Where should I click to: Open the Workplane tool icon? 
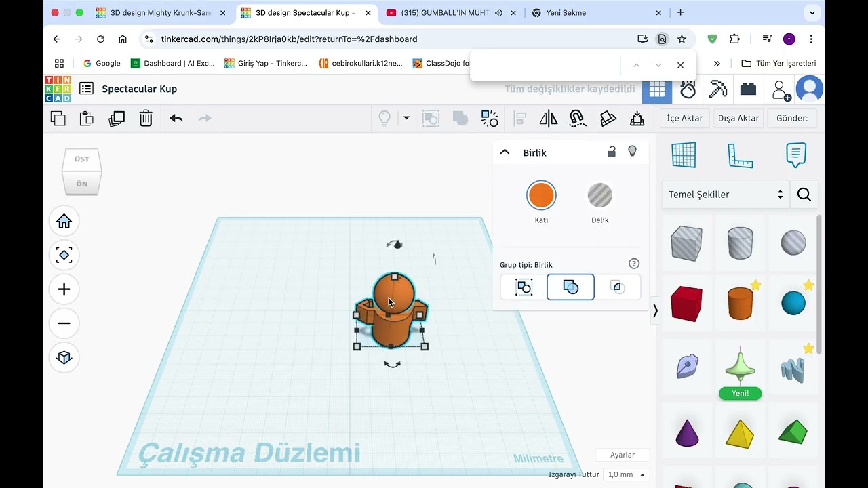(x=684, y=155)
